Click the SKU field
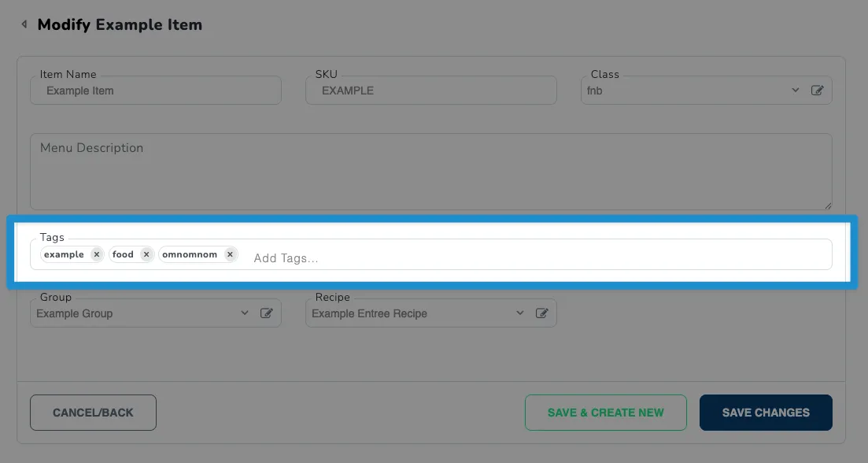The width and height of the screenshot is (868, 463). tap(430, 91)
